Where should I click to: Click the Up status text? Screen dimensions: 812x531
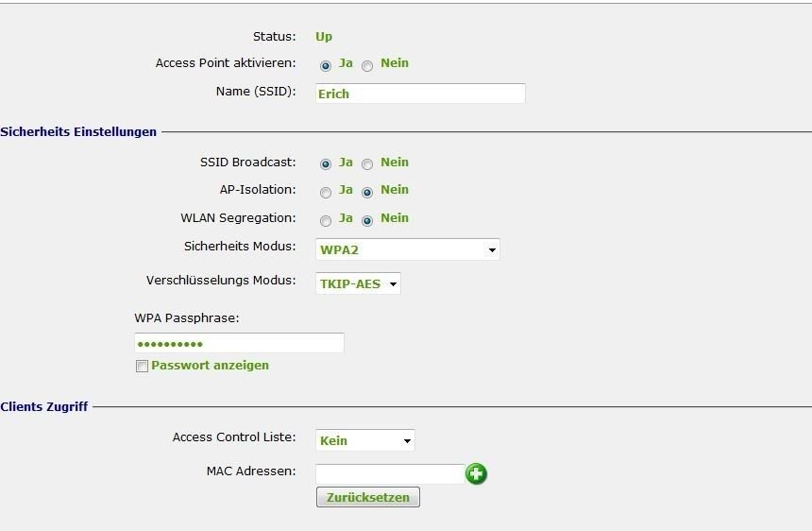(x=324, y=37)
